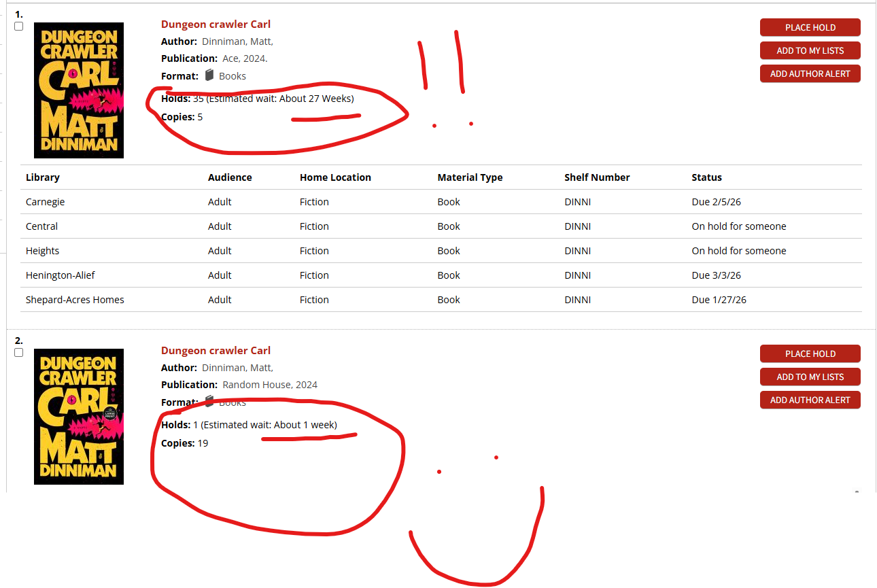The height and width of the screenshot is (588, 877).
Task: Open the large print edition cover image
Action: coord(79,416)
